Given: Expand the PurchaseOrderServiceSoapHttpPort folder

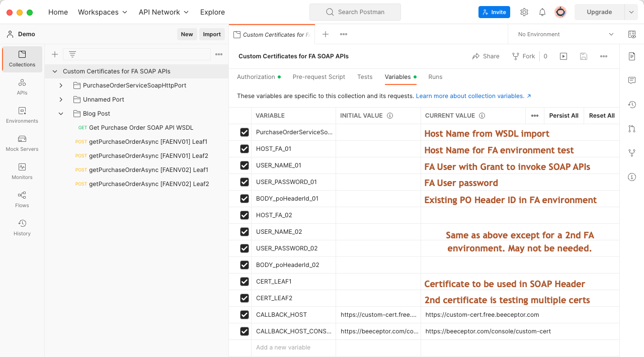Looking at the screenshot, I should pyautogui.click(x=61, y=85).
